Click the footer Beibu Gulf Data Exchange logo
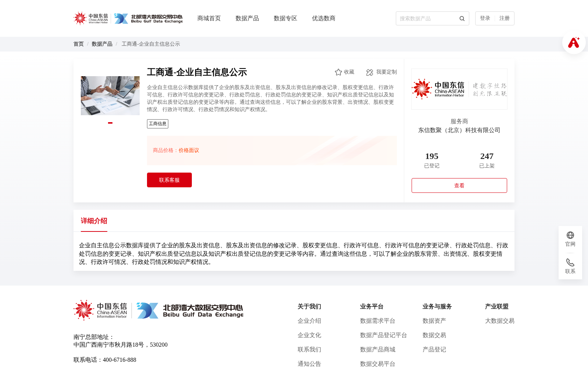The height and width of the screenshot is (368, 588). (x=190, y=310)
